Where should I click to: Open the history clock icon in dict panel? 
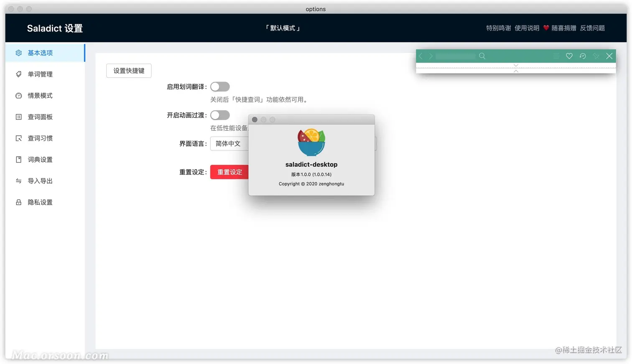click(583, 56)
